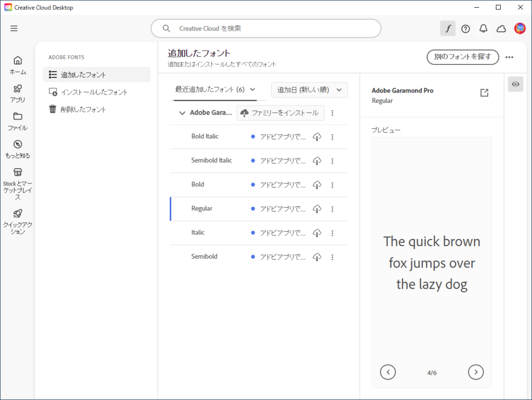The width and height of the screenshot is (532, 400).
Task: Show the next font preview
Action: click(476, 372)
